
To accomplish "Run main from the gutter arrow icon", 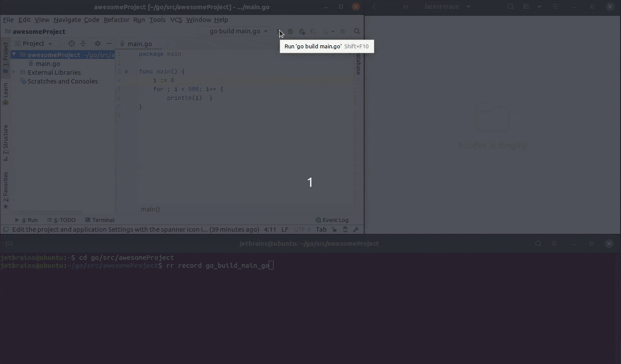I will coord(127,71).
